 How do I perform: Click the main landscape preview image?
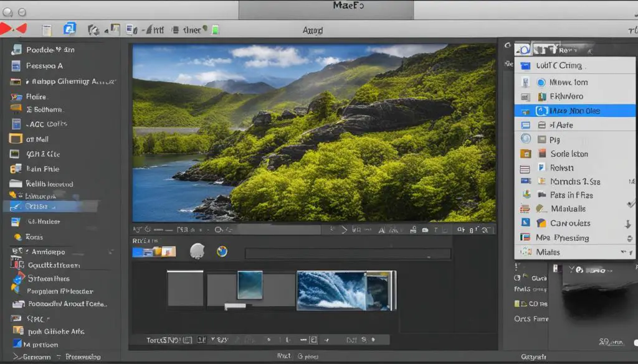[x=314, y=133]
